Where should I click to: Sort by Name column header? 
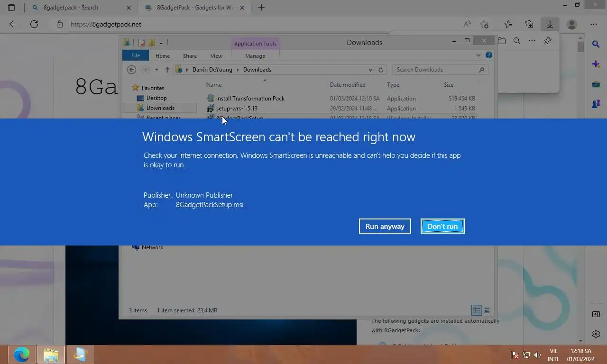[x=213, y=85]
